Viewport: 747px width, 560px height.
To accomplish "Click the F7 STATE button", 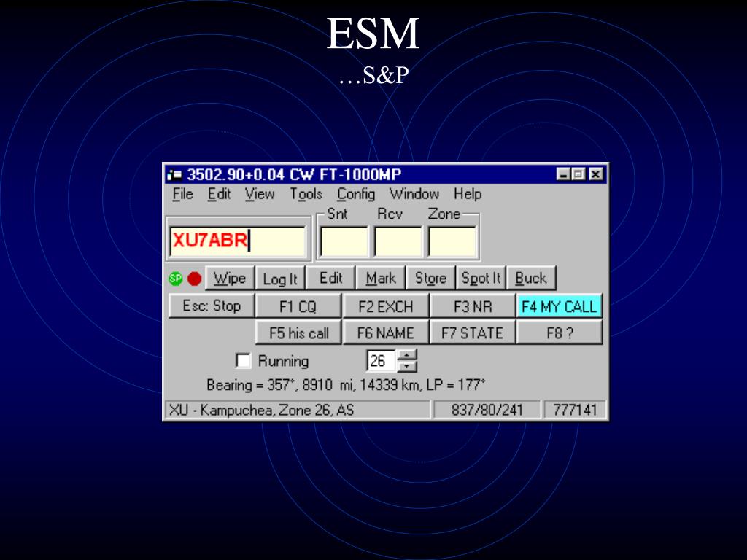I will (473, 332).
